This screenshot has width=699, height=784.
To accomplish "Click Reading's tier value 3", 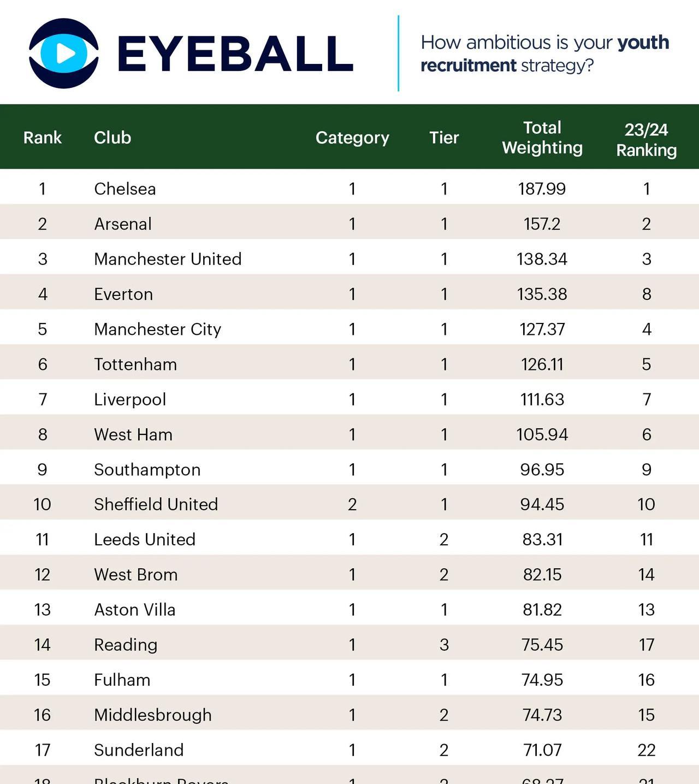I will 444,645.
